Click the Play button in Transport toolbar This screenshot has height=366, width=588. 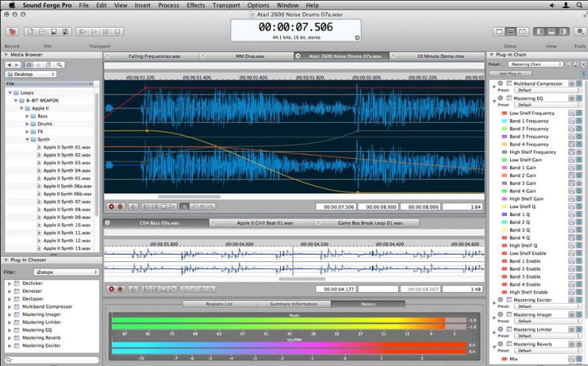pyautogui.click(x=93, y=31)
